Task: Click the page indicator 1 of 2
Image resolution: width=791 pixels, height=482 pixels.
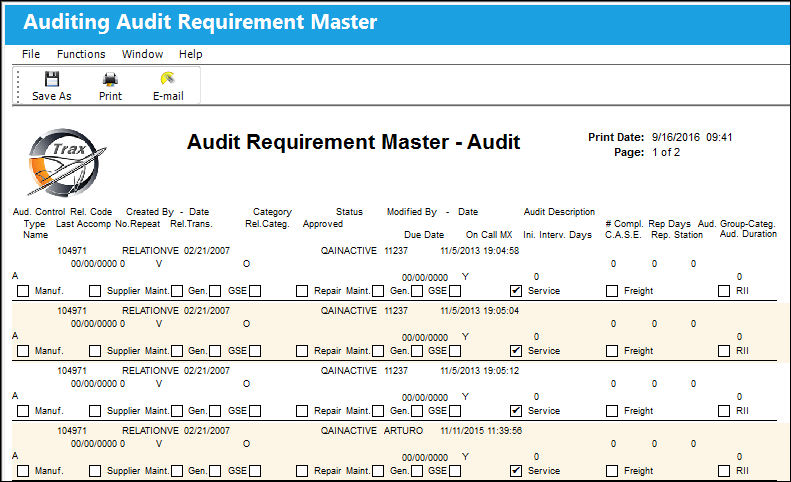Action: [x=666, y=152]
